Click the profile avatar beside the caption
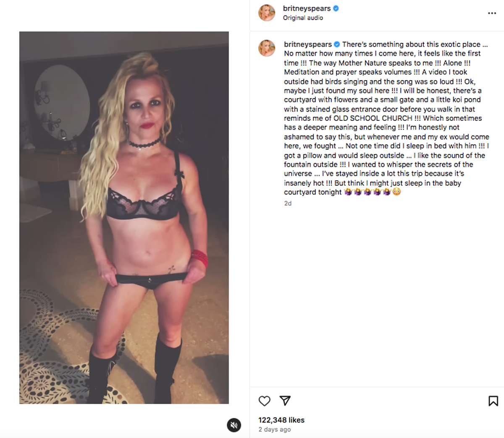Image resolution: width=504 pixels, height=438 pixels. tap(267, 48)
